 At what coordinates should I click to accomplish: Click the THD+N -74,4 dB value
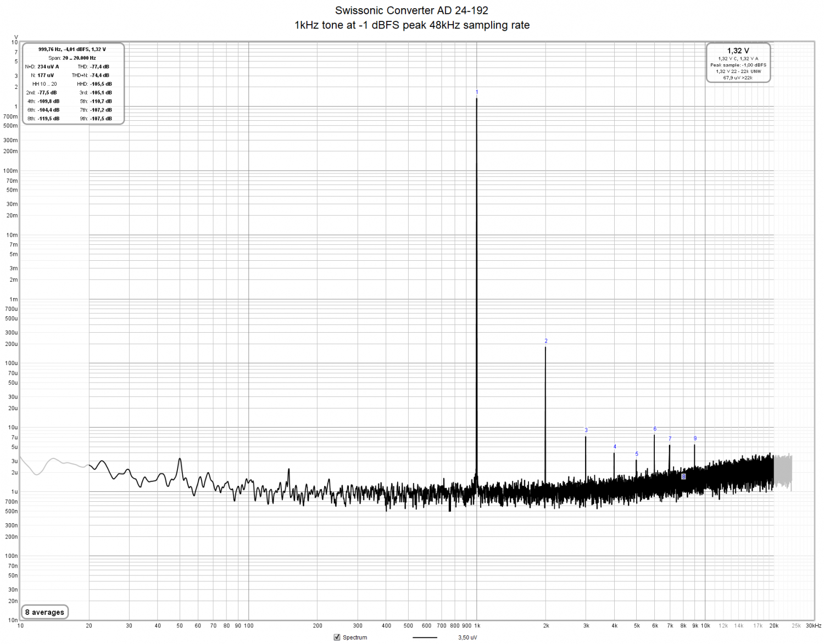99,76
